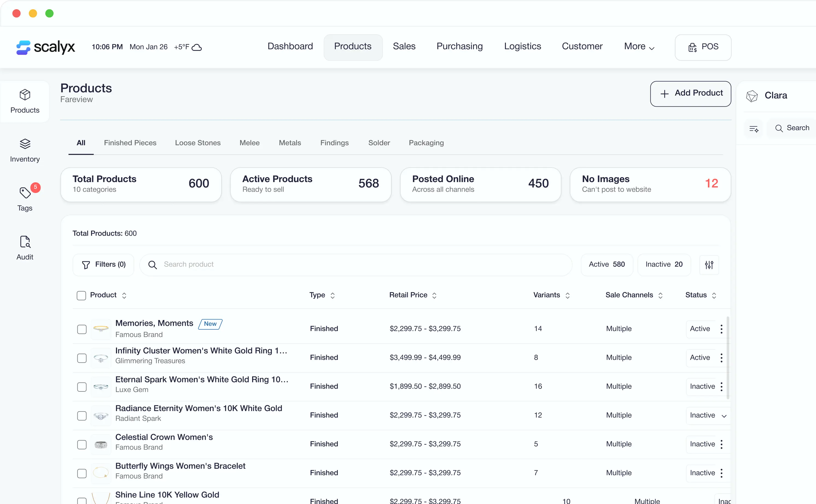The image size is (816, 504).
Task: Click the sparkle list icon in Clara panel
Action: tap(754, 128)
